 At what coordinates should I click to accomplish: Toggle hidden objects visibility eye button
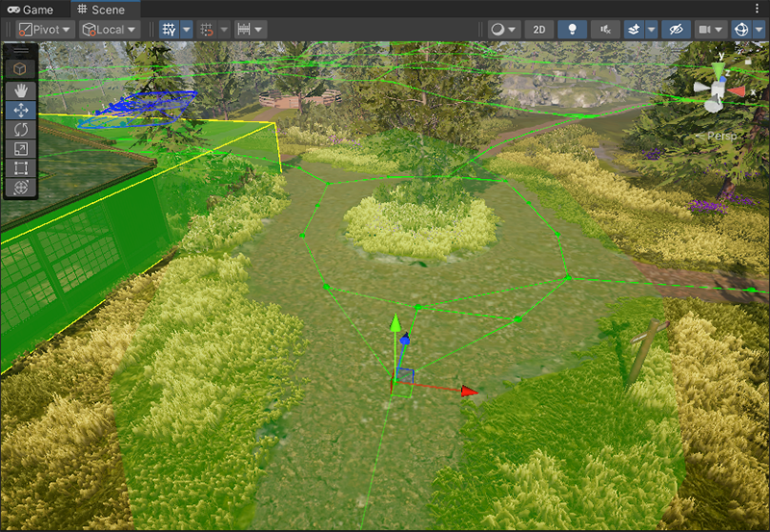point(677,30)
